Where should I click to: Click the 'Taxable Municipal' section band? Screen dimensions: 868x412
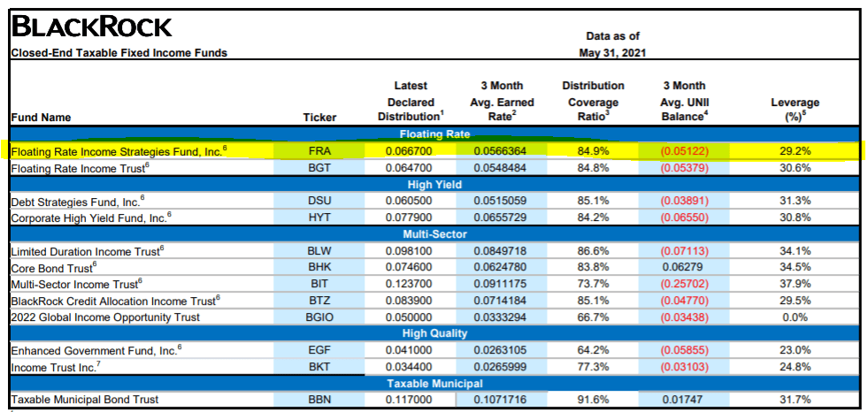click(x=434, y=383)
